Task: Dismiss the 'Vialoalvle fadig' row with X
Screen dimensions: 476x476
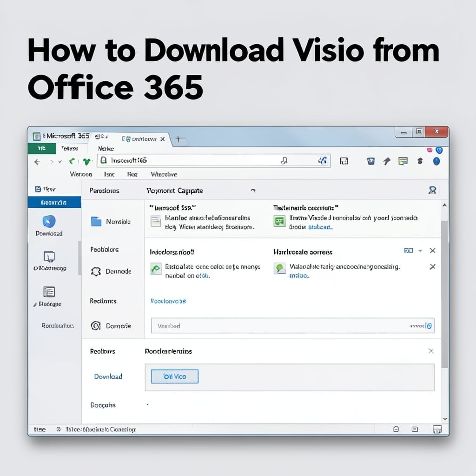Action: (x=433, y=266)
